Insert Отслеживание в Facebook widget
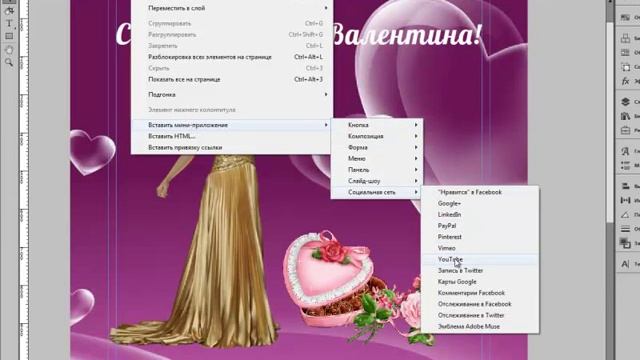This screenshot has height=360, width=640. (x=480, y=304)
